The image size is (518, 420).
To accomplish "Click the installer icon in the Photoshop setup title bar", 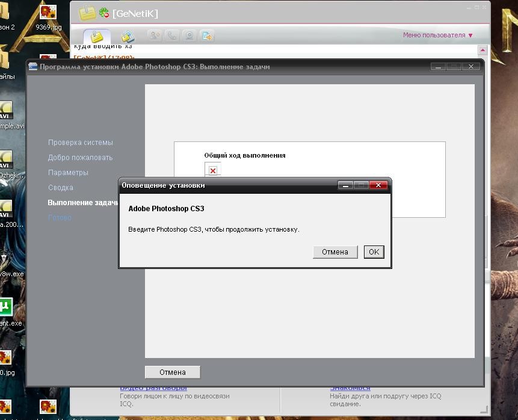I will pyautogui.click(x=32, y=66).
